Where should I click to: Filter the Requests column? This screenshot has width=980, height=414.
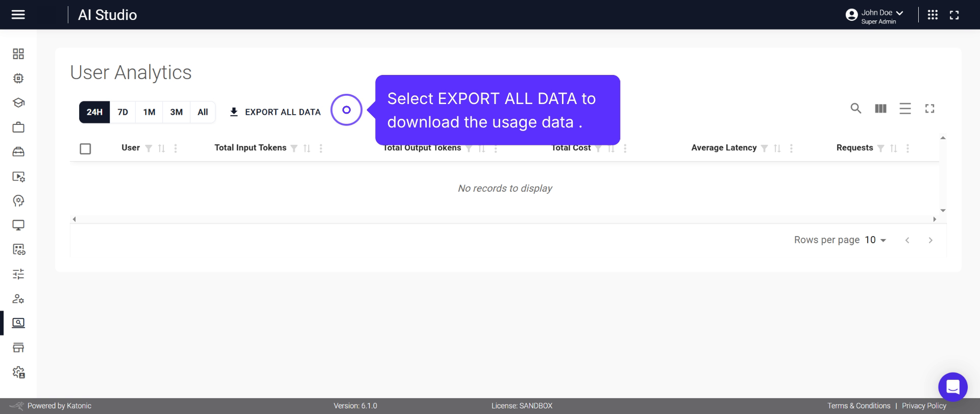[880, 148]
